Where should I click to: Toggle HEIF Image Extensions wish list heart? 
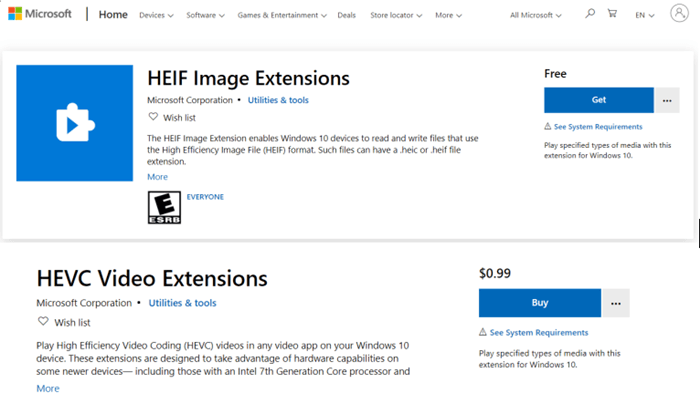click(x=153, y=117)
